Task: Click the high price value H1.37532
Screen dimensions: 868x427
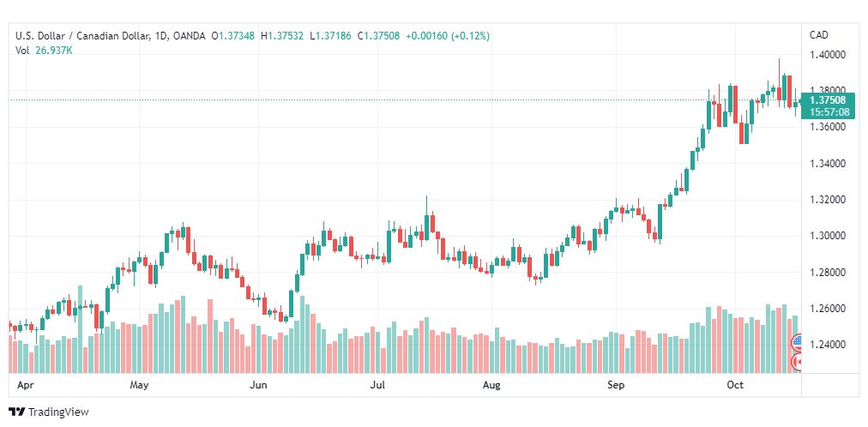Action: pyautogui.click(x=282, y=36)
